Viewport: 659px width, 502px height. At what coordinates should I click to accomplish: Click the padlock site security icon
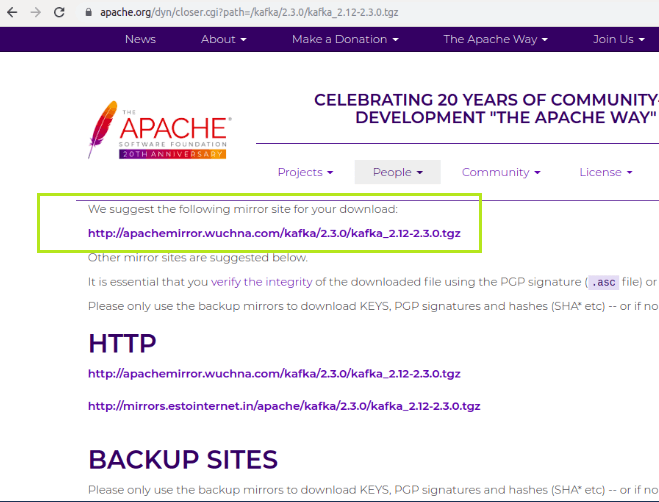pyautogui.click(x=88, y=12)
